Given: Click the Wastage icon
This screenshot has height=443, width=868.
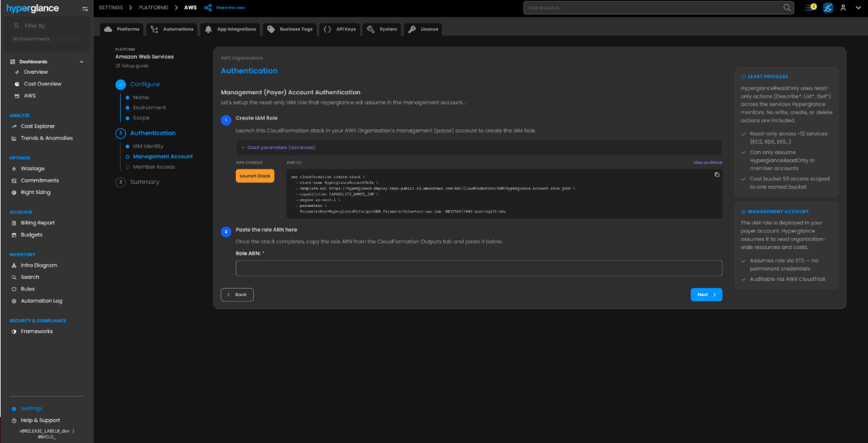Looking at the screenshot, I should click(x=13, y=169).
